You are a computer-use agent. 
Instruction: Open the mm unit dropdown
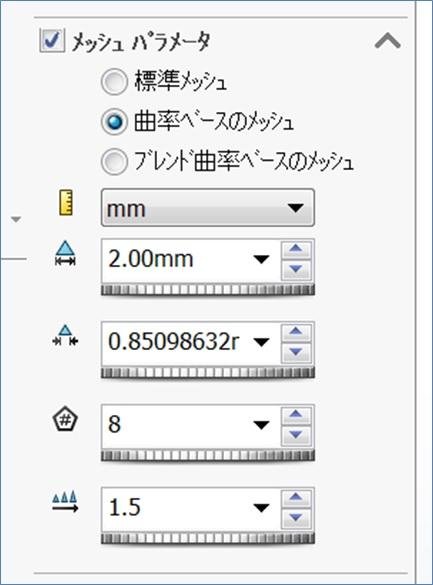click(x=208, y=208)
